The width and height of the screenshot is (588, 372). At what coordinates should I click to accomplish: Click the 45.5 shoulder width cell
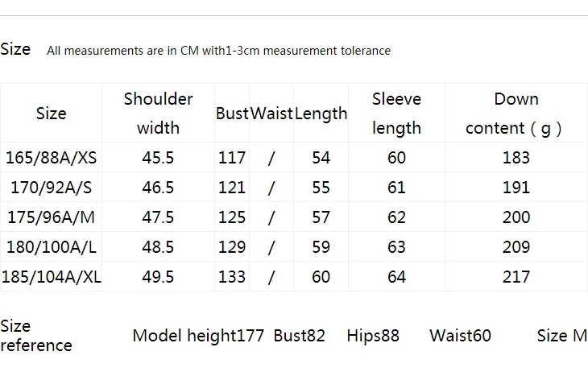pos(158,158)
